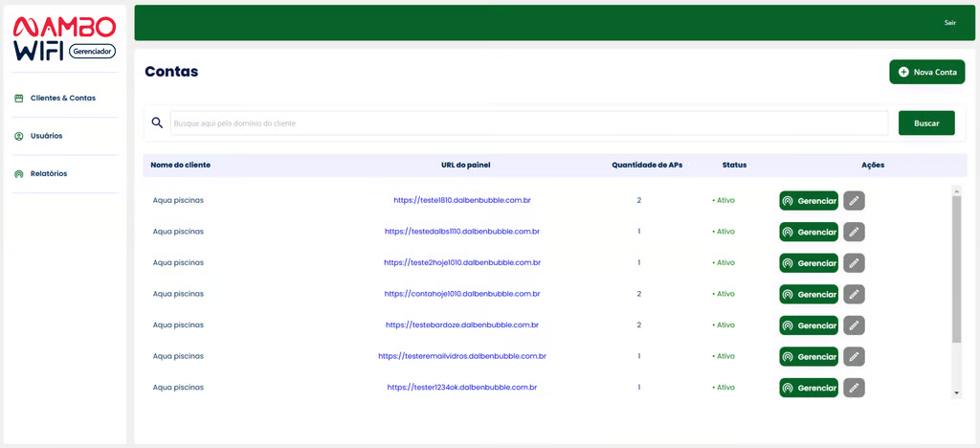Click the magnifying glass search icon
This screenshot has height=448, width=980.
(x=157, y=123)
